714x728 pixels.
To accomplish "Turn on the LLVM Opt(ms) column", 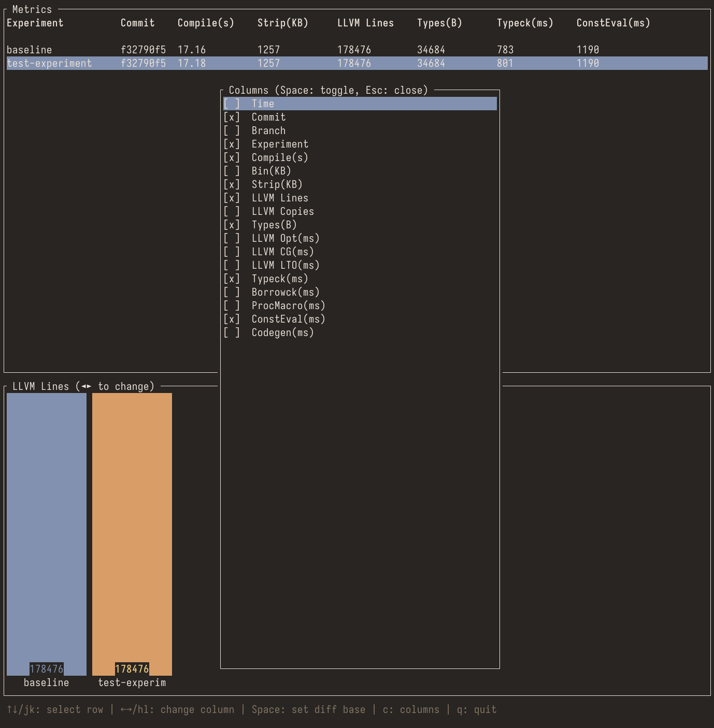I will pyautogui.click(x=232, y=238).
